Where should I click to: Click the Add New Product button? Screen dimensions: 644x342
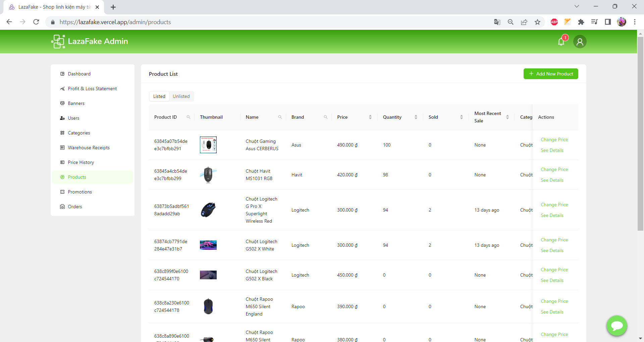(551, 74)
